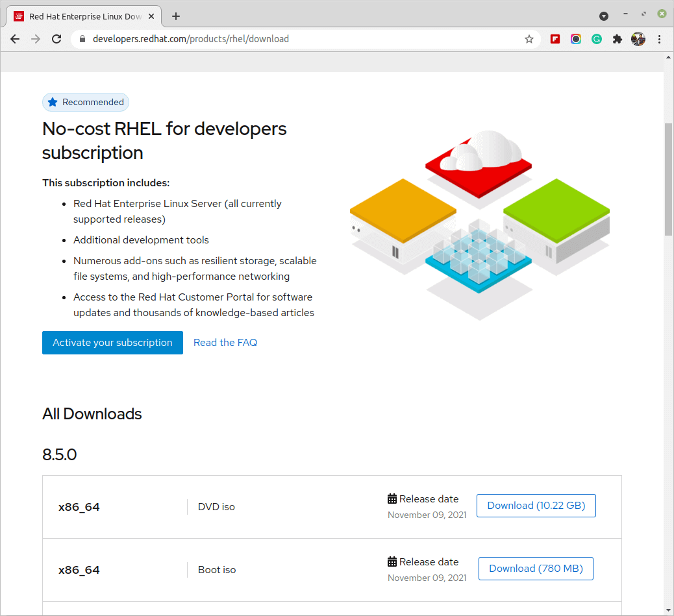The height and width of the screenshot is (616, 674).
Task: Click the page vertical scrollbar thumb
Action: click(x=668, y=179)
